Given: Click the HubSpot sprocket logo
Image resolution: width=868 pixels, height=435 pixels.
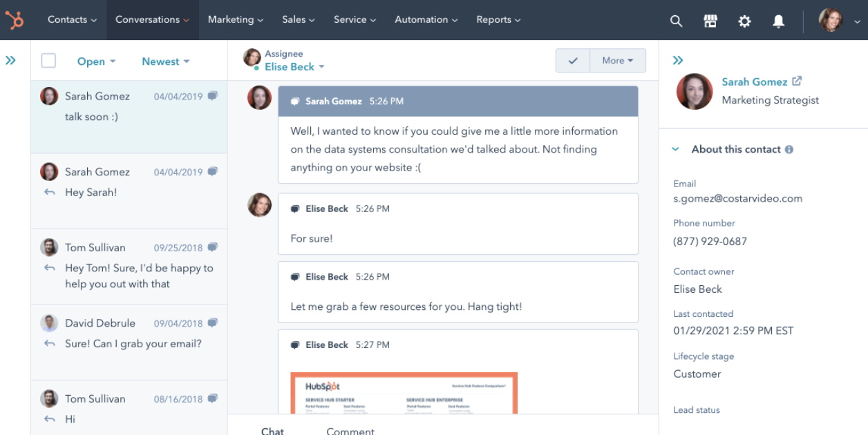Looking at the screenshot, I should click(x=15, y=20).
